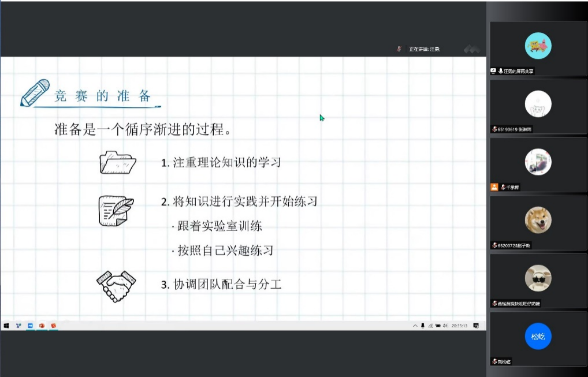Image resolution: width=588 pixels, height=377 pixels.
Task: Click the orange host icon on the third participant tile
Action: coord(494,187)
